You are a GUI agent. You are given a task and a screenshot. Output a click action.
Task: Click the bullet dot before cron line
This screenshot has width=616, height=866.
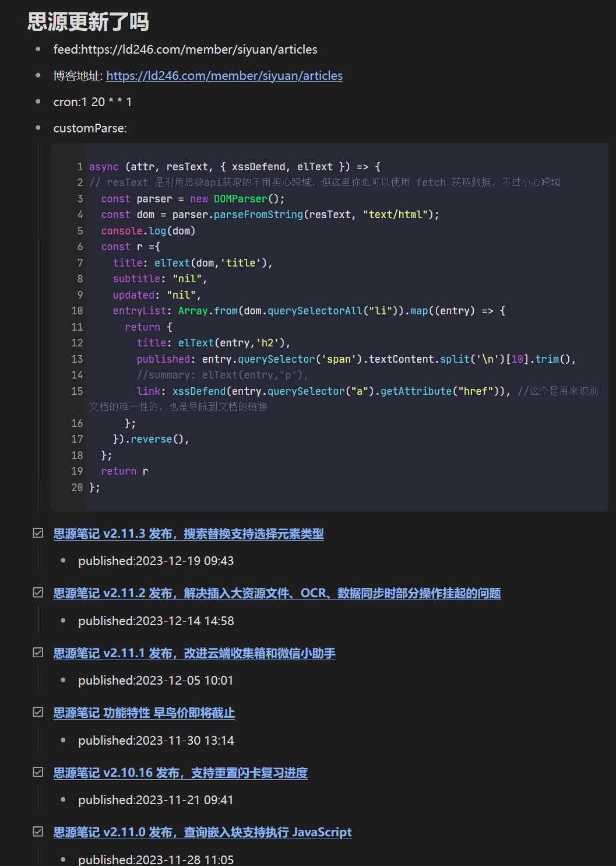(38, 101)
